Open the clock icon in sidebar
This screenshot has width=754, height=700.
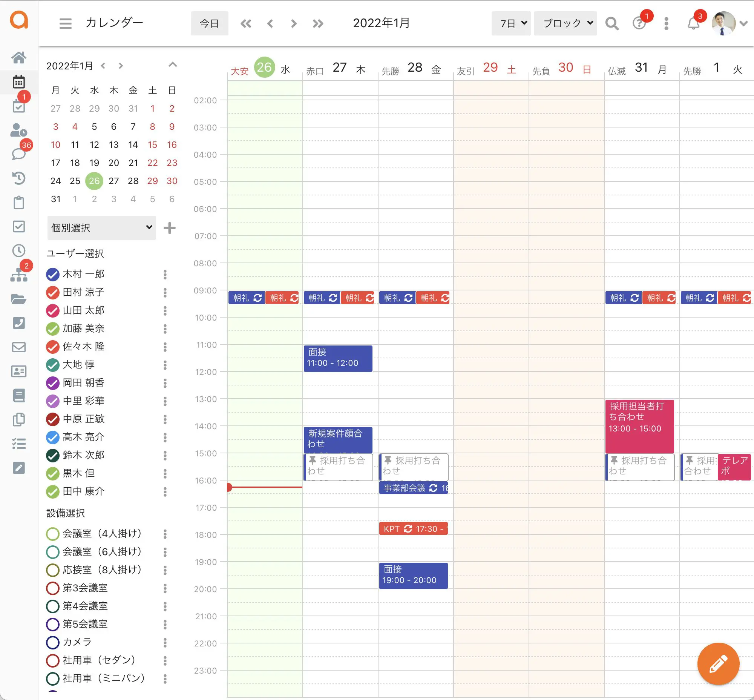pyautogui.click(x=18, y=250)
